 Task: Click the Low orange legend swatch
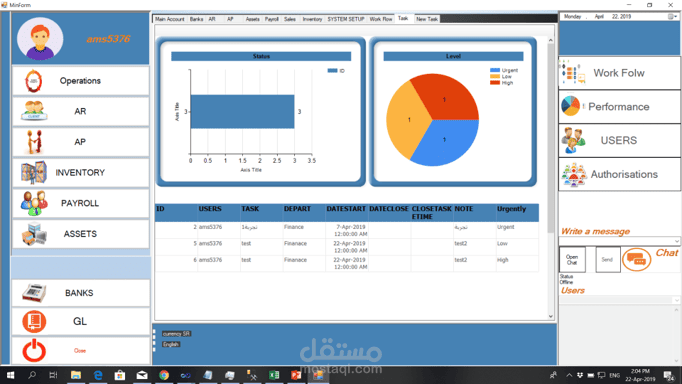495,76
